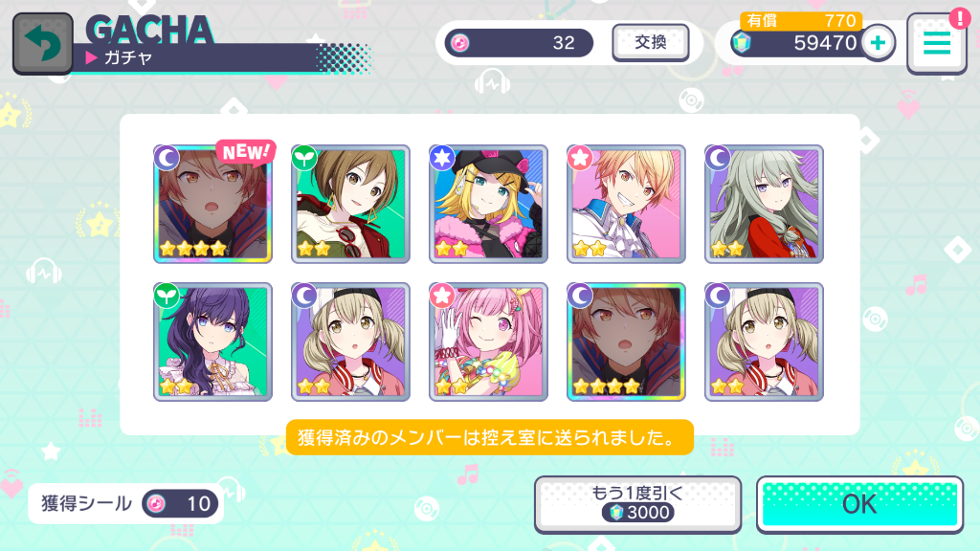This screenshot has width=980, height=551.
Task: Select the purple-haired girl green card
Action: pos(212,342)
